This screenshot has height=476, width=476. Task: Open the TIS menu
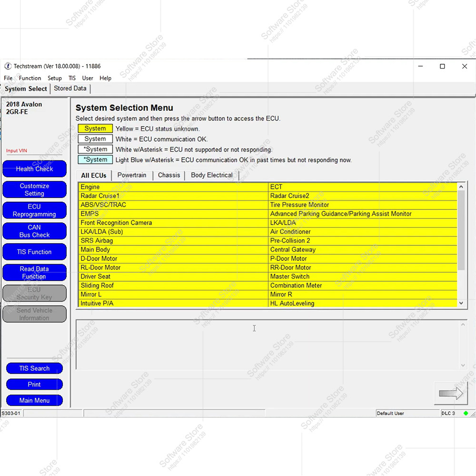pyautogui.click(x=72, y=78)
